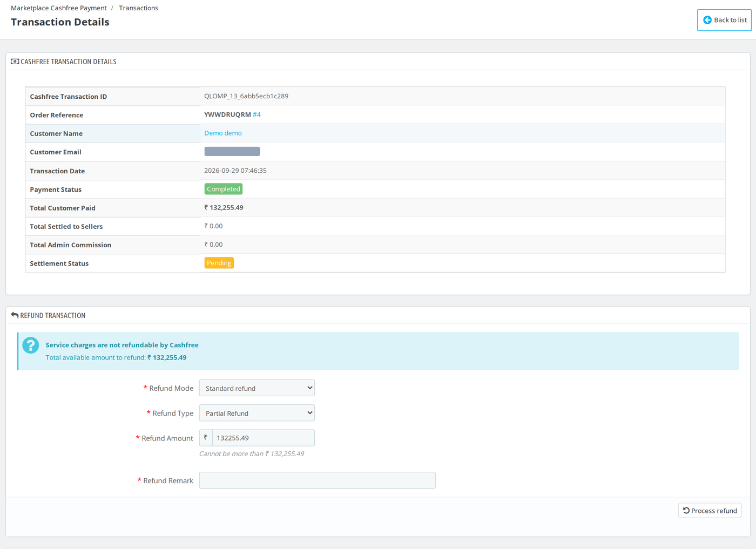
Task: Focus the Refund Amount input field
Action: [x=264, y=438]
